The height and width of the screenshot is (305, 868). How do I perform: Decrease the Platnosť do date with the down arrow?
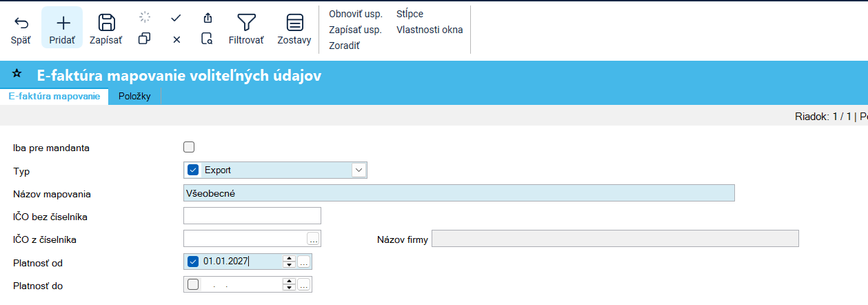click(289, 288)
